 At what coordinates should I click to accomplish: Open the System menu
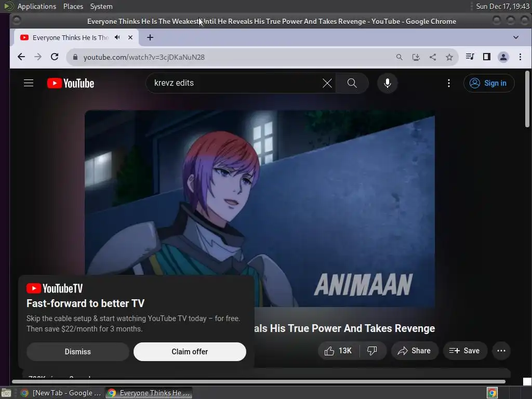click(x=101, y=6)
